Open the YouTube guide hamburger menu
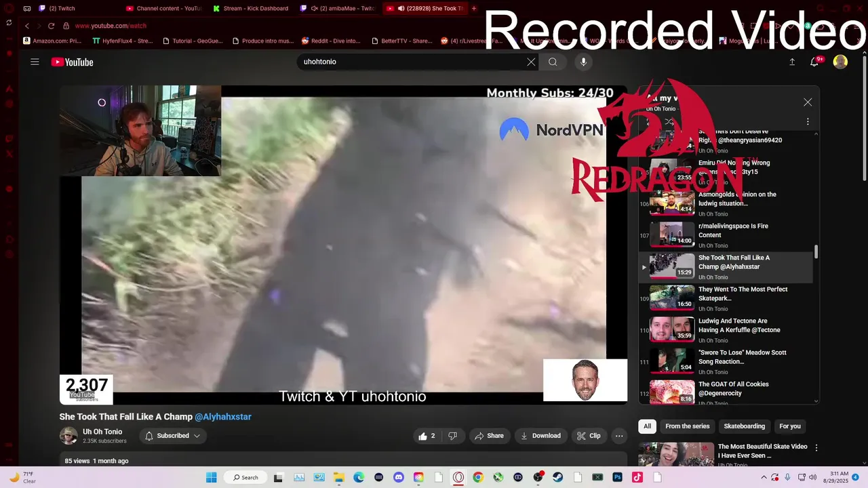The height and width of the screenshot is (488, 868). 35,62
